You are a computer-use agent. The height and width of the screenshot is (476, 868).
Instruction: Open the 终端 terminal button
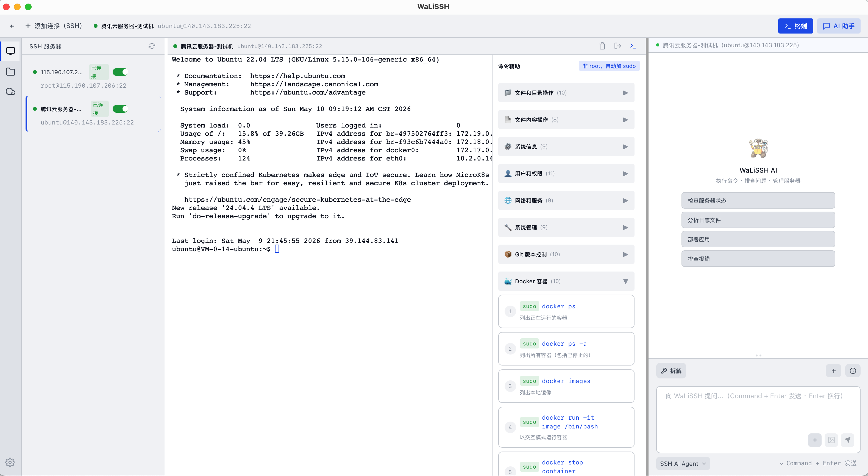[x=795, y=26]
